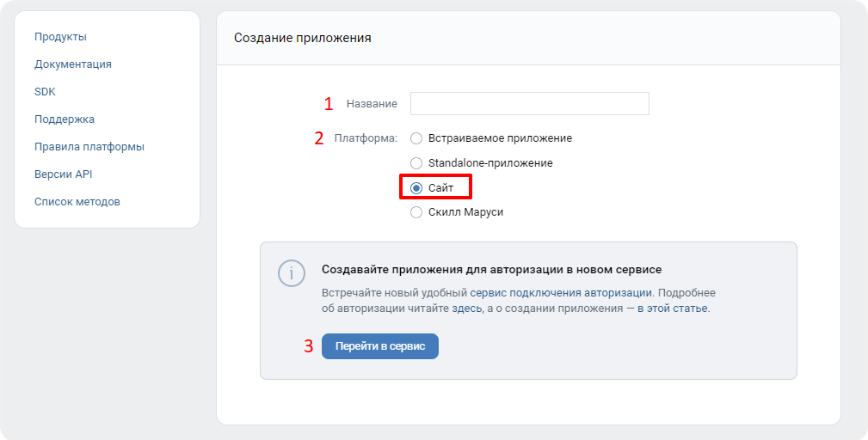
Task: Open the Поддержка sidebar link
Action: click(x=65, y=119)
